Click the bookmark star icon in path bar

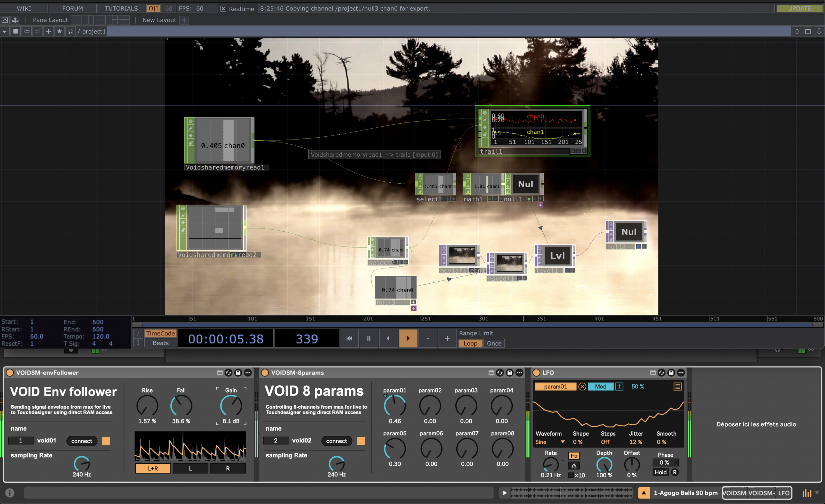[x=59, y=31]
